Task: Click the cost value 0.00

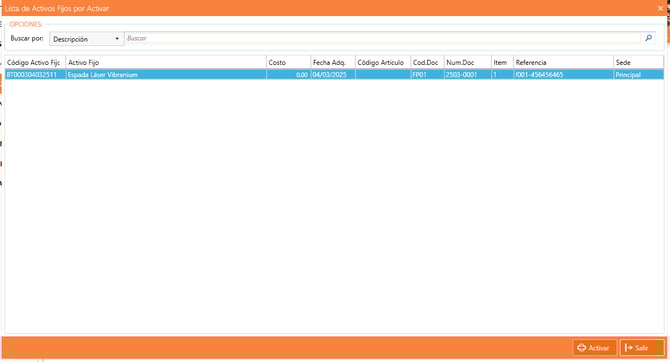Action: pos(288,74)
